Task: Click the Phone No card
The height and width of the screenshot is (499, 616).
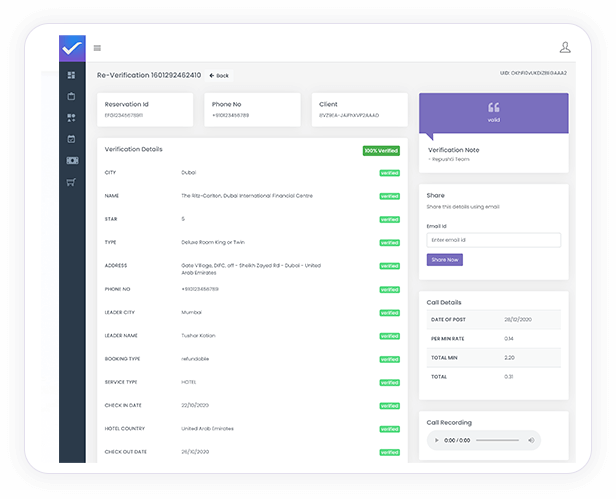Action: (x=252, y=110)
